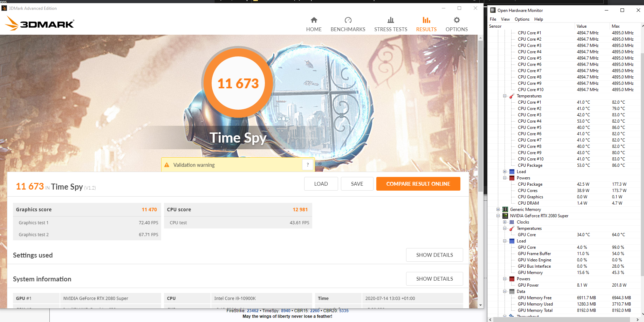Open the Benchmarks gauge icon
Viewport: 644px width, 322px height.
tap(348, 20)
